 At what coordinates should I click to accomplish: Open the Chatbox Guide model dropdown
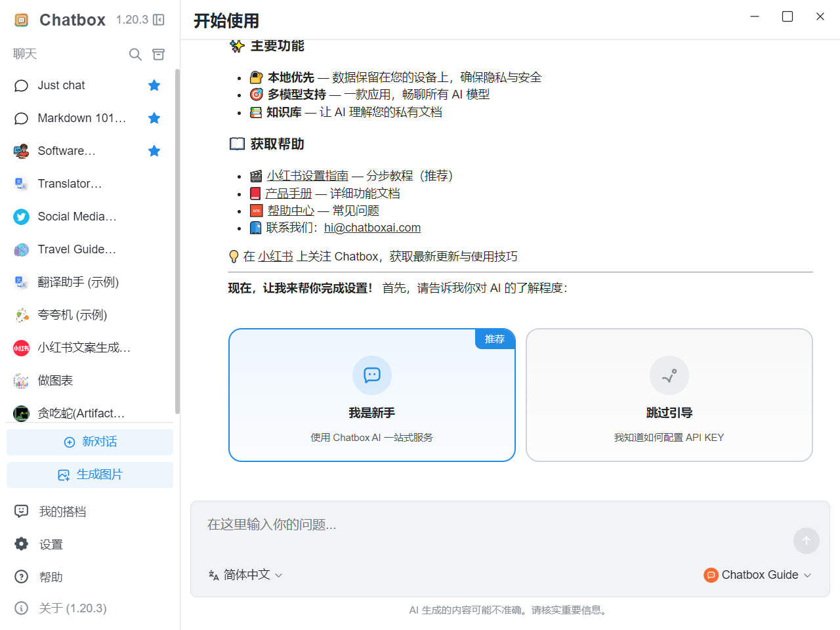tap(758, 575)
